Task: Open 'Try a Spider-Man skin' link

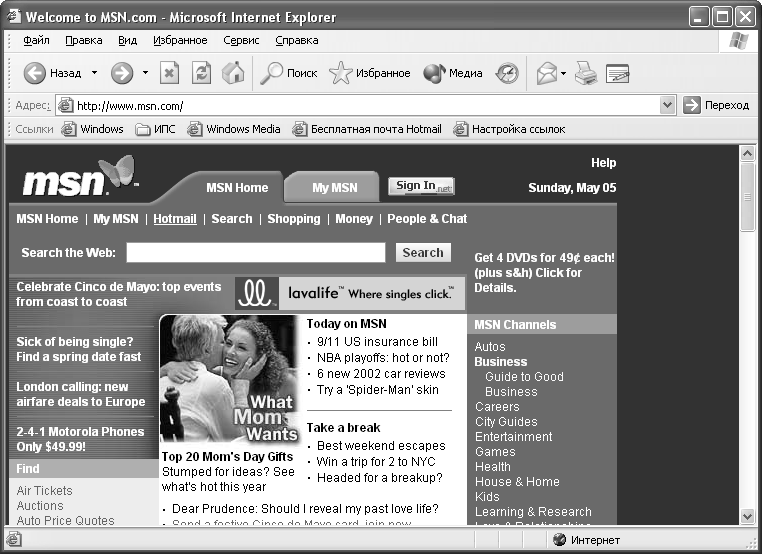Action: 378,390
